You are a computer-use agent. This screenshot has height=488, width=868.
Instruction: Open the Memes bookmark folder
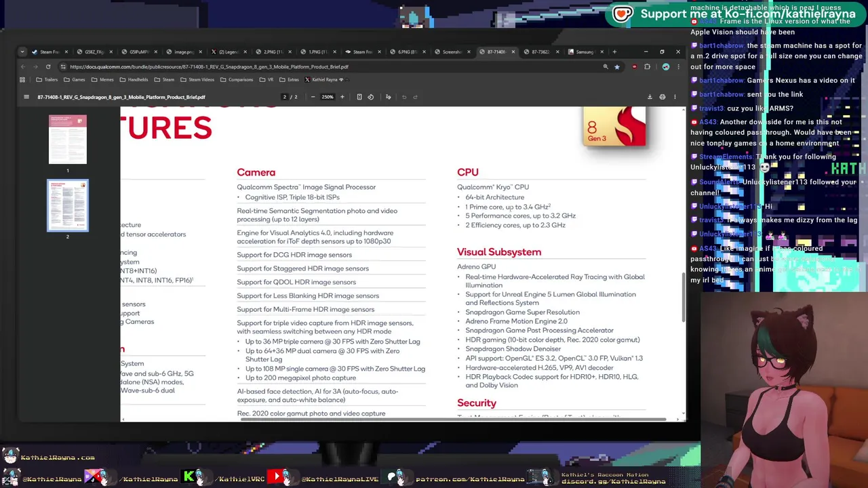pyautogui.click(x=102, y=79)
